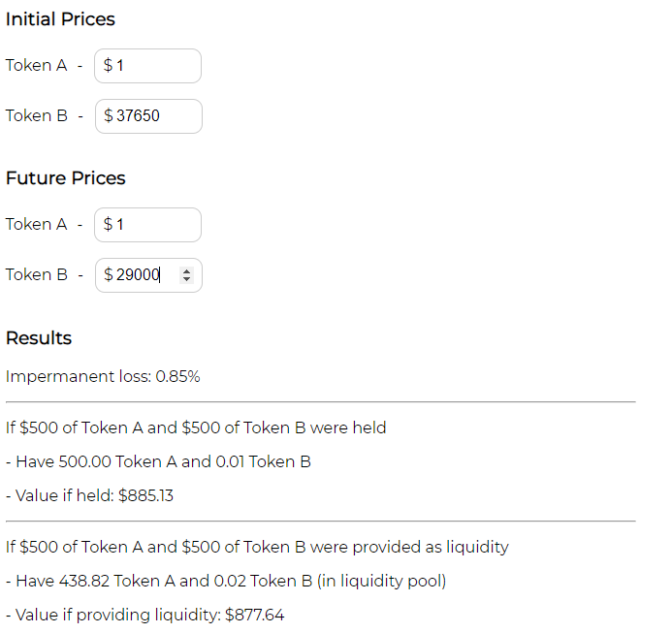672x633 pixels.
Task: Click the 'Value if providing liquidity: $877.64' line
Action: pos(144,615)
